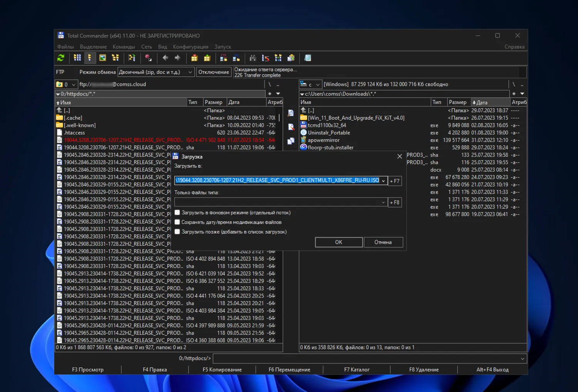Sort the right panel by 'Размер' column header
This screenshot has height=392, width=578.
click(x=457, y=102)
